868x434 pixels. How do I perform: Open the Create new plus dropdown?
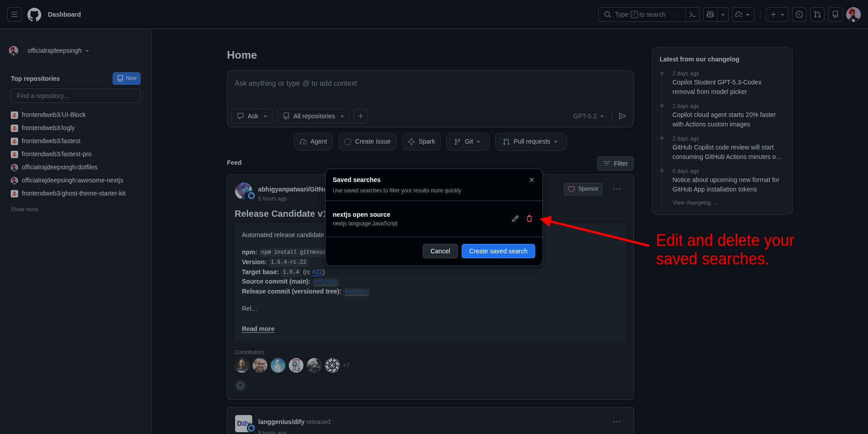[777, 14]
